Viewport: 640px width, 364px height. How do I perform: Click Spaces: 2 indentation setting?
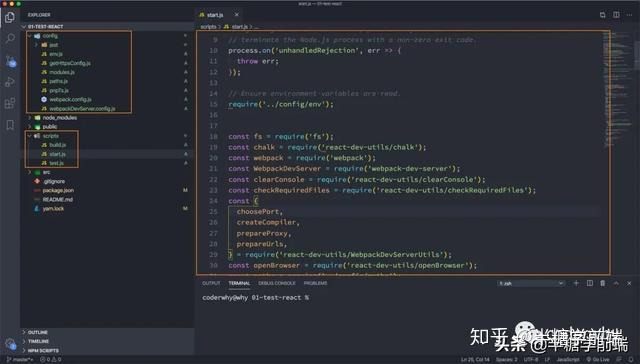click(507, 360)
